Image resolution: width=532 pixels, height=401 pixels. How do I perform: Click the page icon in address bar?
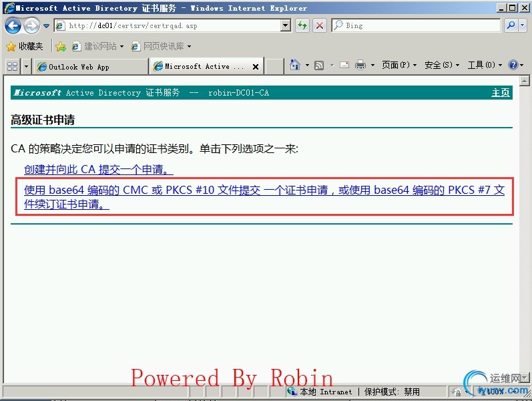coord(60,25)
